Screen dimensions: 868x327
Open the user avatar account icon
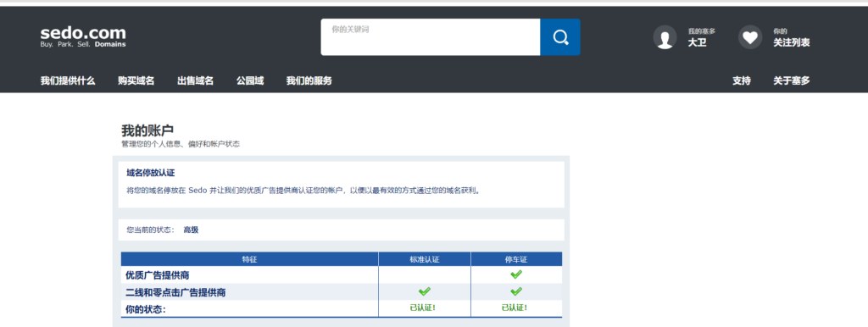coord(665,37)
